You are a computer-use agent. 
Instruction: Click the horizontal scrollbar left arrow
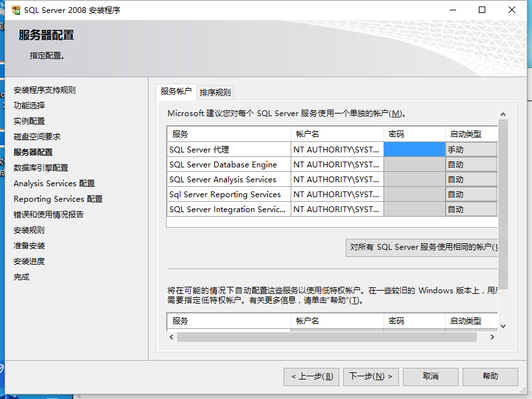coord(171,337)
